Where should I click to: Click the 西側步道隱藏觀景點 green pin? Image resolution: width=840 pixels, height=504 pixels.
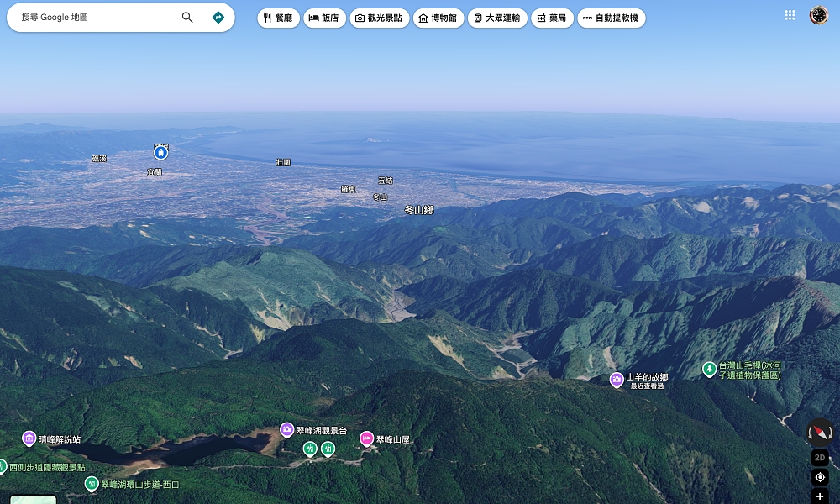3,466
